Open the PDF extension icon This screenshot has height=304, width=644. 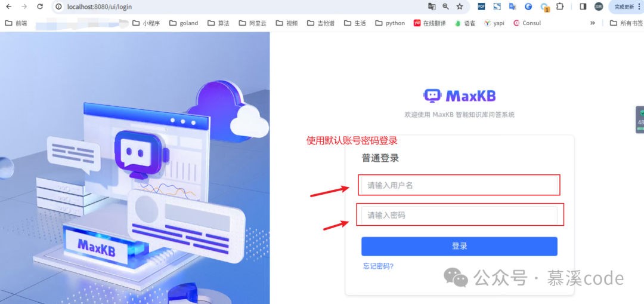pos(481,7)
